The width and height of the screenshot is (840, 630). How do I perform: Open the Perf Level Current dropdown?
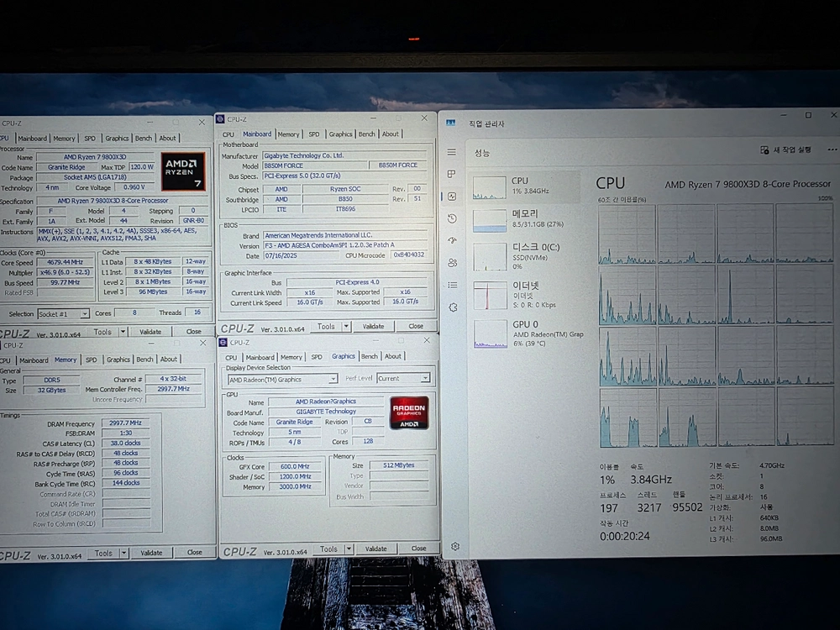point(403,378)
